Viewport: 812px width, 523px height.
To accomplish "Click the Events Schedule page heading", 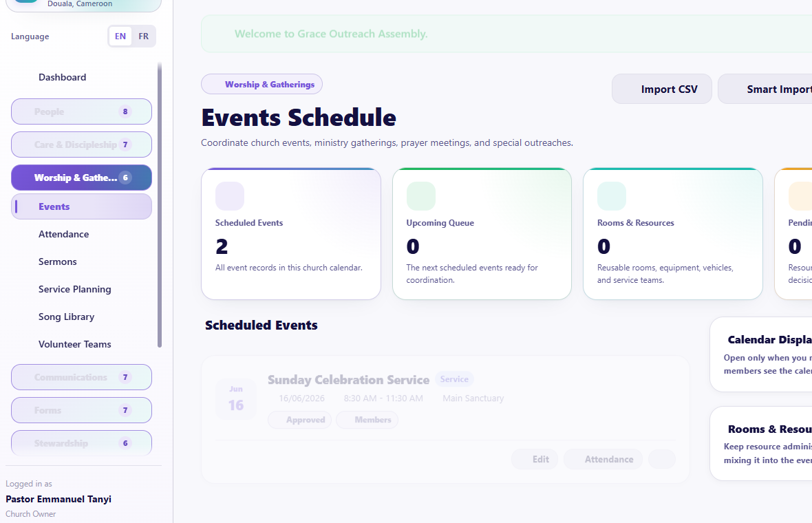I will 299,118.
